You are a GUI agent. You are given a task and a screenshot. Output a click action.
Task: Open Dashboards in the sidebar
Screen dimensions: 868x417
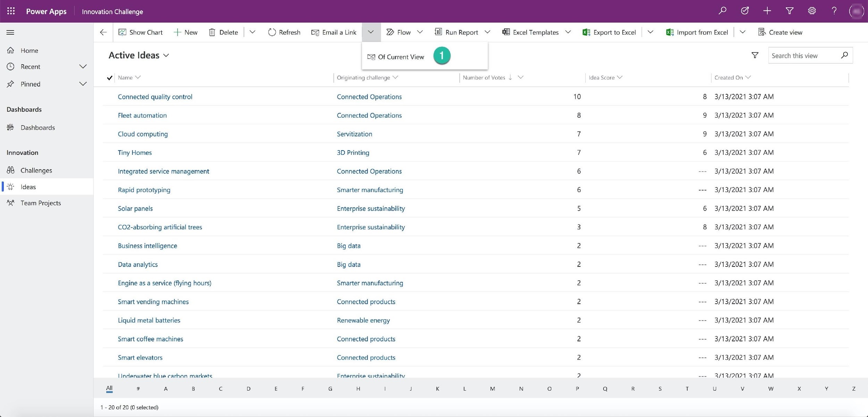coord(47,128)
